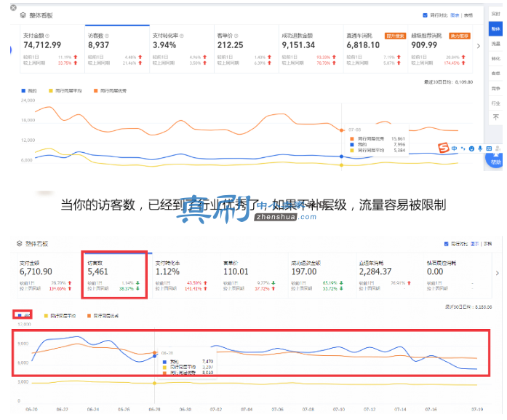This screenshot has width=507, height=420.
Task: Open the soft keyboard icon in Sogou bar
Action: tap(489, 148)
